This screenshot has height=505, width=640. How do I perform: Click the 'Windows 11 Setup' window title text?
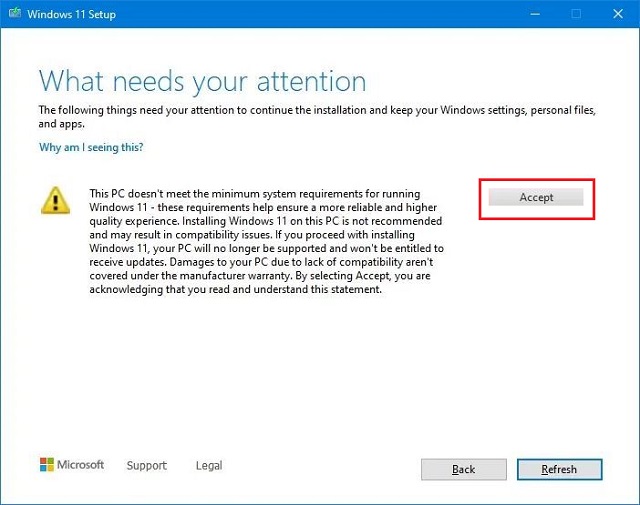[71, 14]
